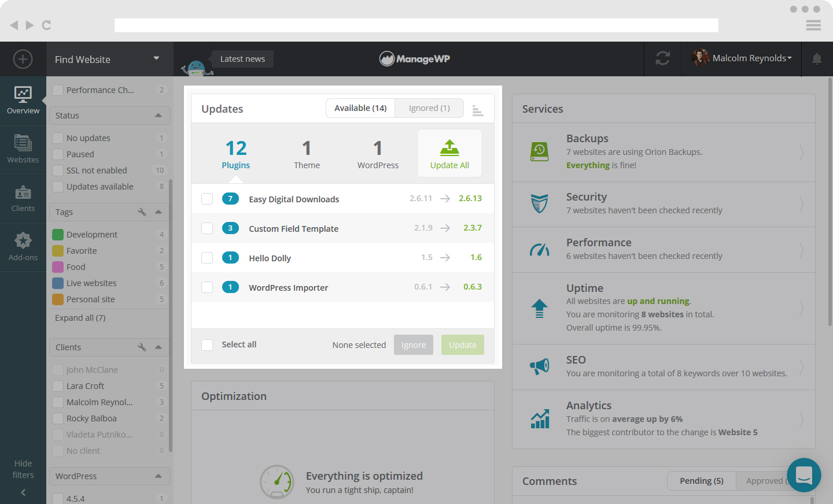Click the Security shield icon
Image resolution: width=833 pixels, height=504 pixels.
coord(539,203)
